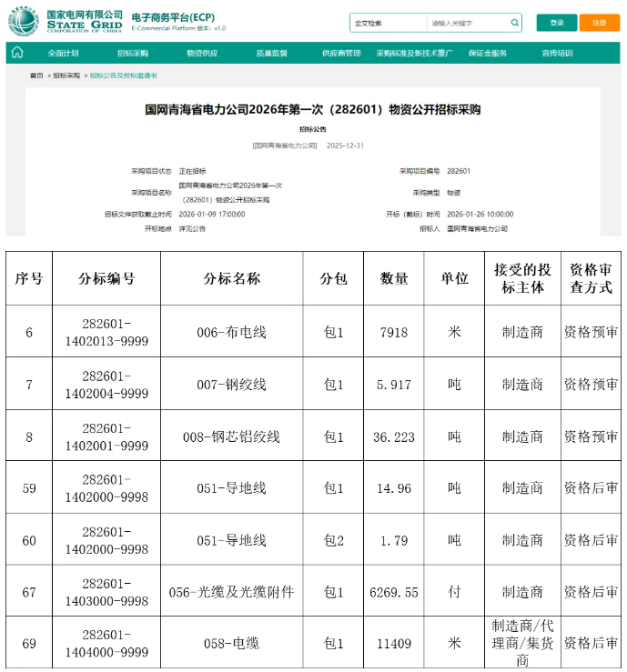
Task: Open the 宣传培训 menu
Action: pyautogui.click(x=557, y=54)
